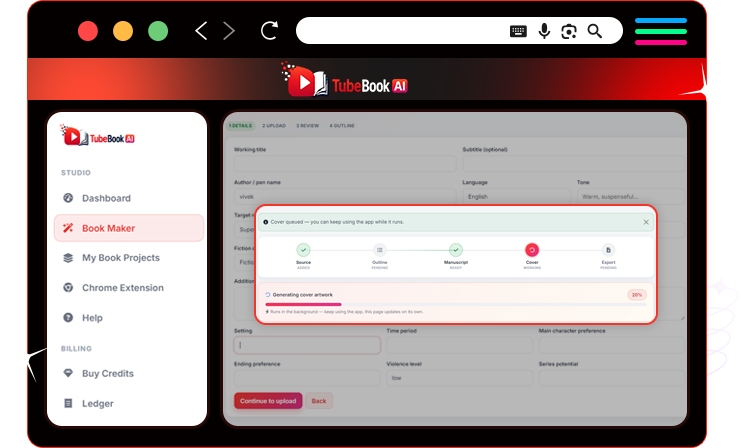Click the browser forward arrow

point(229,31)
